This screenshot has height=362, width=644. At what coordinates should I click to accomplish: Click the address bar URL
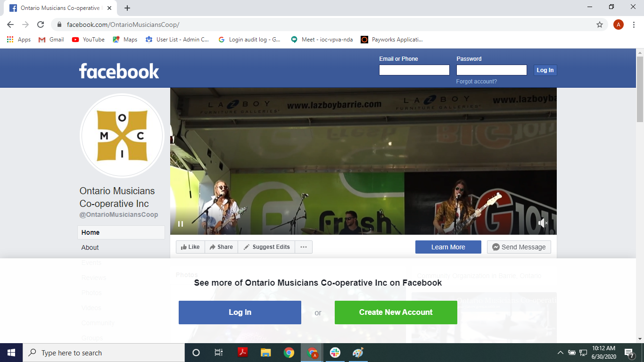tap(123, 25)
